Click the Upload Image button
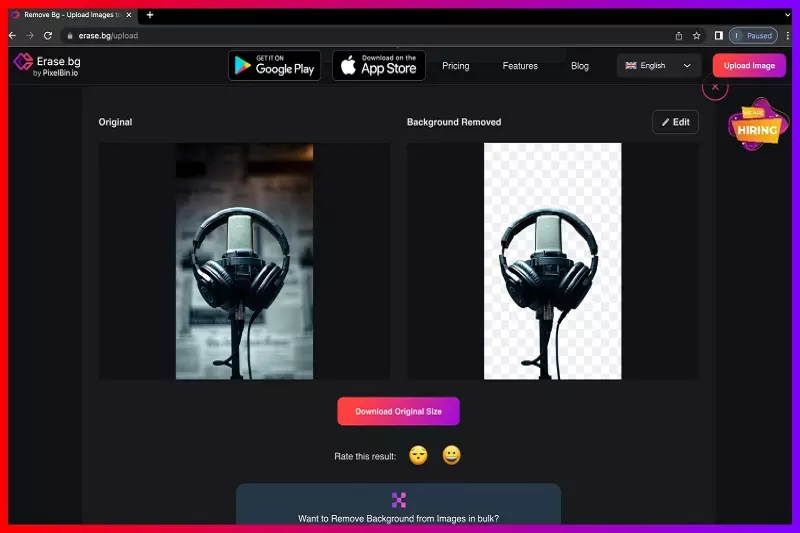800x533 pixels. 749,65
